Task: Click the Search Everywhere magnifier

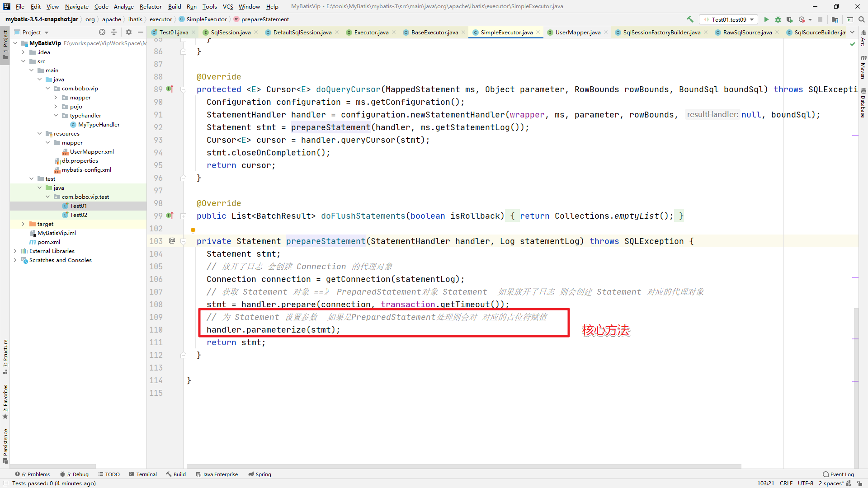Action: coord(862,19)
